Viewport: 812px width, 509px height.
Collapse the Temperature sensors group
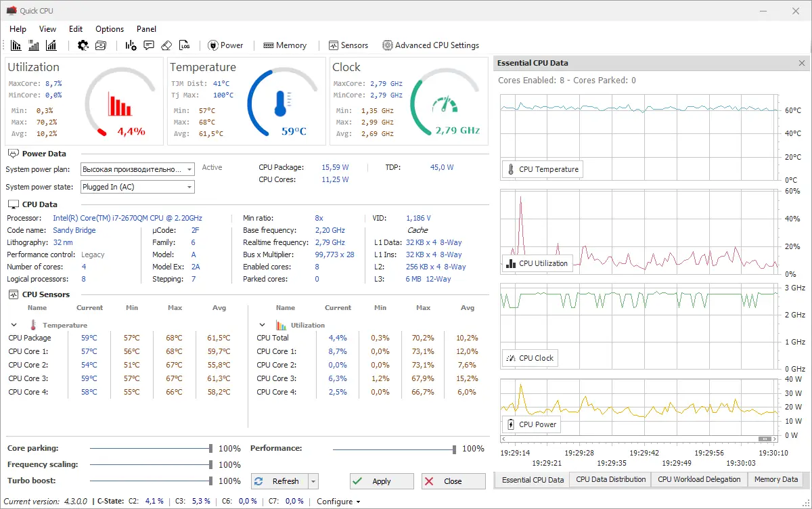13,326
